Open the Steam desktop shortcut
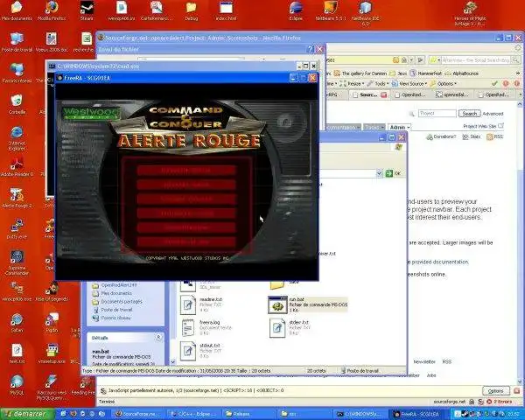525x420 pixels. coord(87,10)
